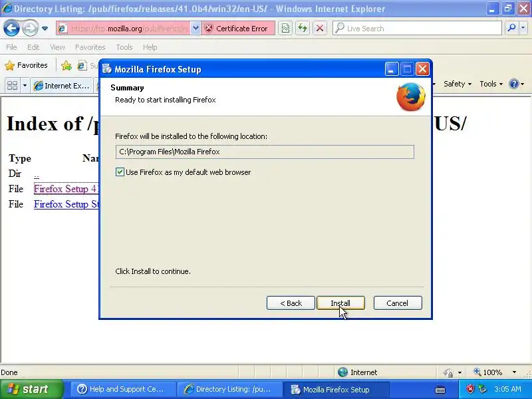The width and height of the screenshot is (532, 399).
Task: Uncheck Use Firefox as my default browser
Action: 120,172
